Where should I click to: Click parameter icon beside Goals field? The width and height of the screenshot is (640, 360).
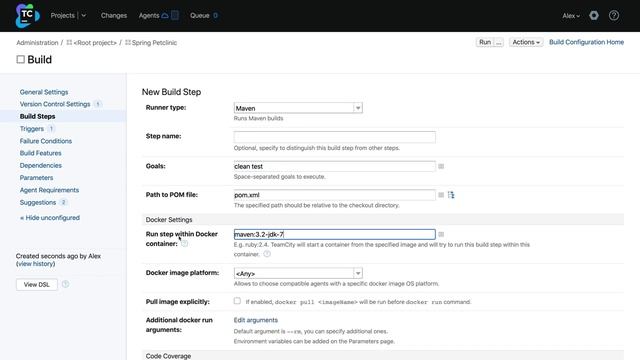(x=441, y=166)
